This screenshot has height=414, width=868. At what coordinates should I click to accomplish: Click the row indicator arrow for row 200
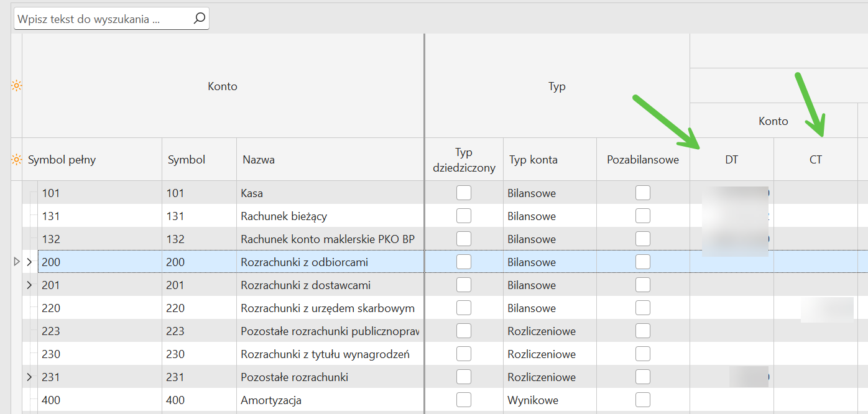point(17,262)
